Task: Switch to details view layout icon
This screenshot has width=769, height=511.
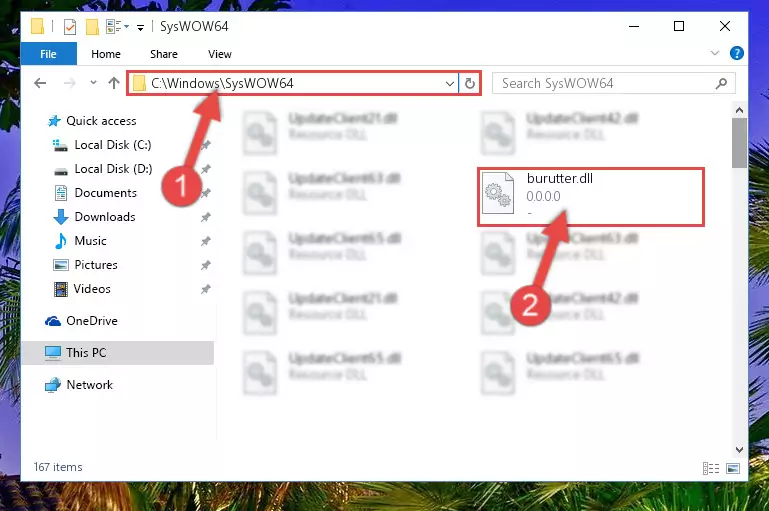Action: pyautogui.click(x=711, y=468)
